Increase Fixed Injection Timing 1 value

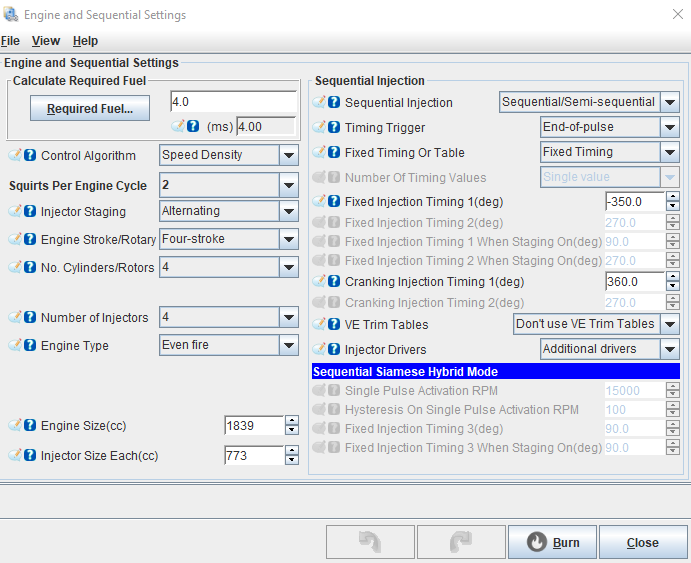point(672,196)
